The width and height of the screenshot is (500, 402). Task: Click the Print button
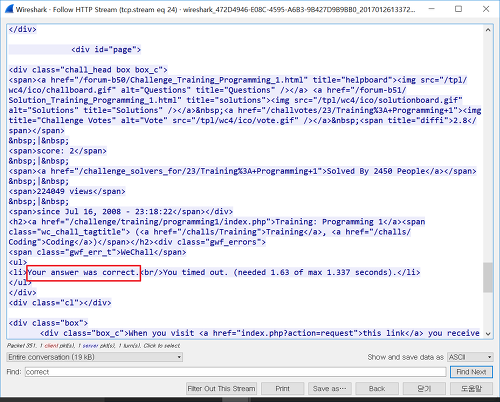[282, 389]
